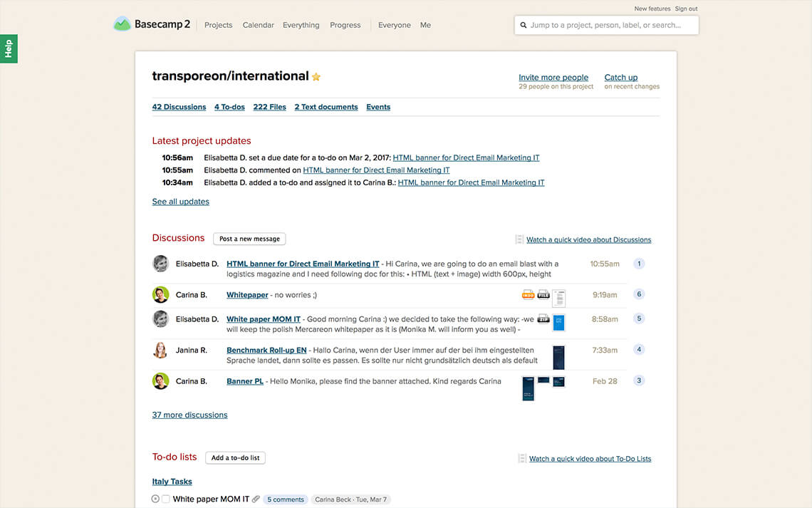Open Watch a quick video about To-Do Lists
This screenshot has width=812, height=508.
(x=590, y=459)
